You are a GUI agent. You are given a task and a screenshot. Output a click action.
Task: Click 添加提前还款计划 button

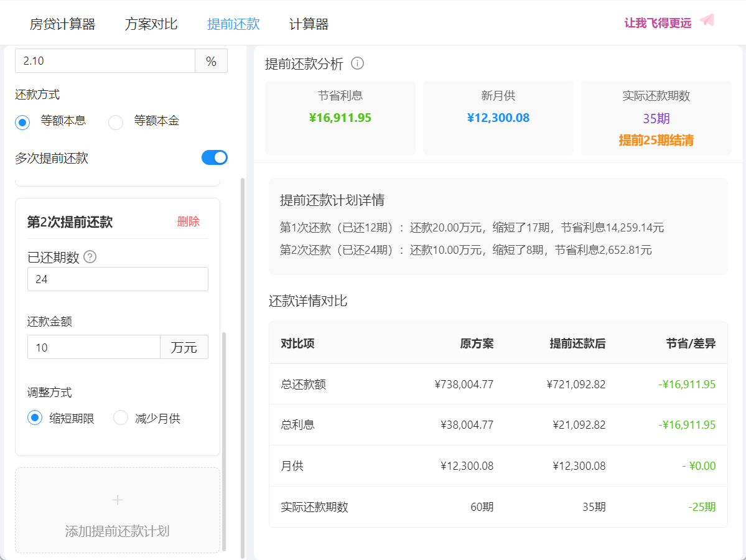(118, 530)
